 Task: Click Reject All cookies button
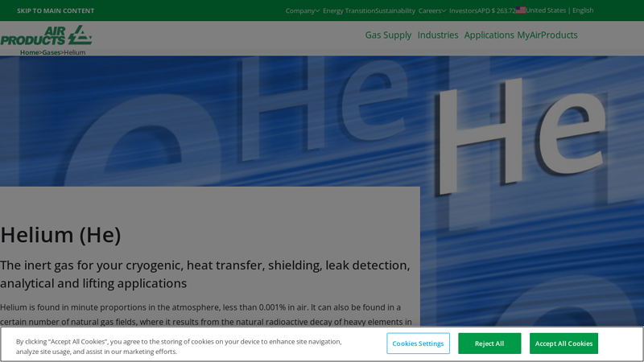tap(489, 343)
